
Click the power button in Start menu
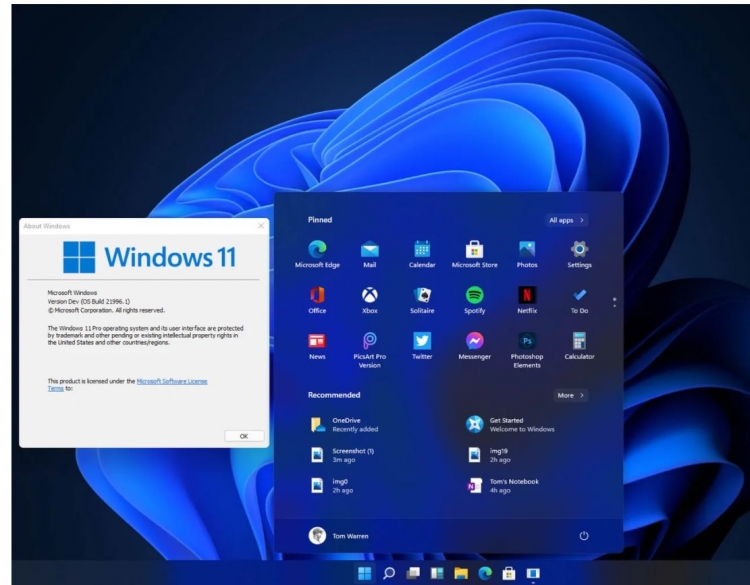coord(584,536)
